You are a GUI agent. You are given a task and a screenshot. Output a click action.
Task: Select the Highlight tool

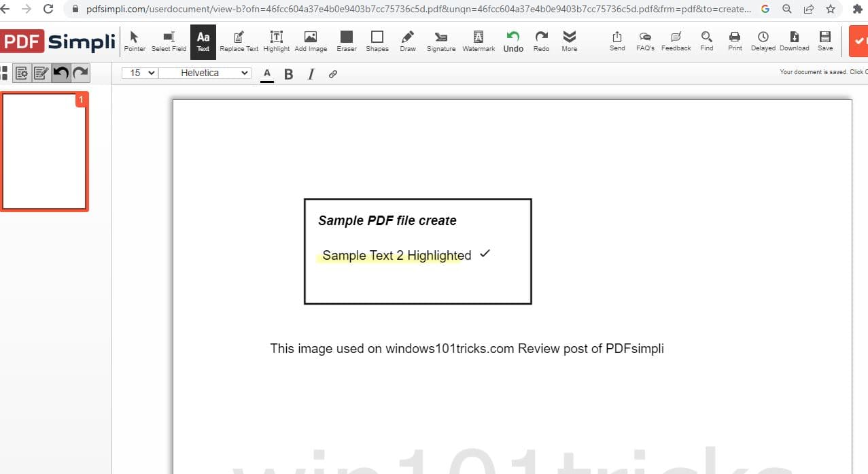pos(276,41)
